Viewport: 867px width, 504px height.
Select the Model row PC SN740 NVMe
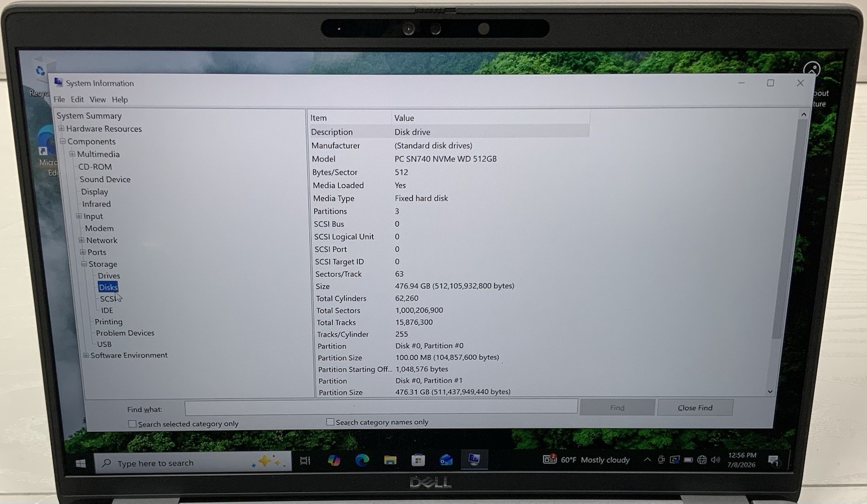(450, 159)
